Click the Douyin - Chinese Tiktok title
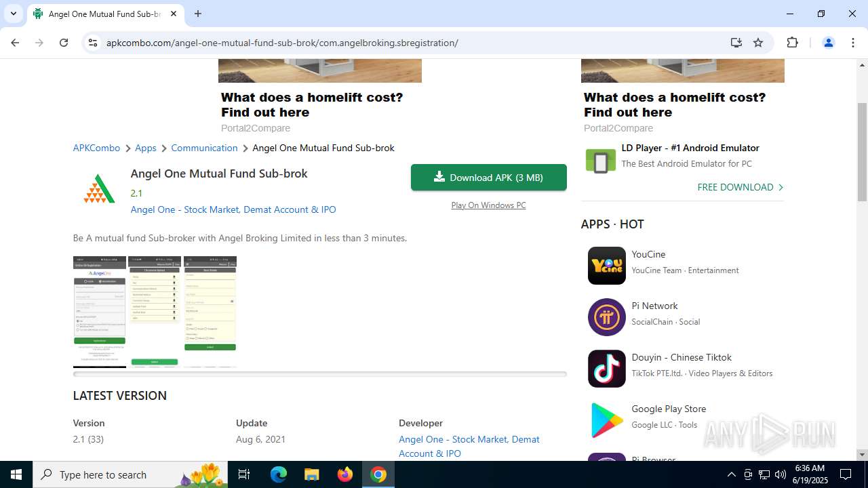The image size is (868, 488). click(682, 357)
